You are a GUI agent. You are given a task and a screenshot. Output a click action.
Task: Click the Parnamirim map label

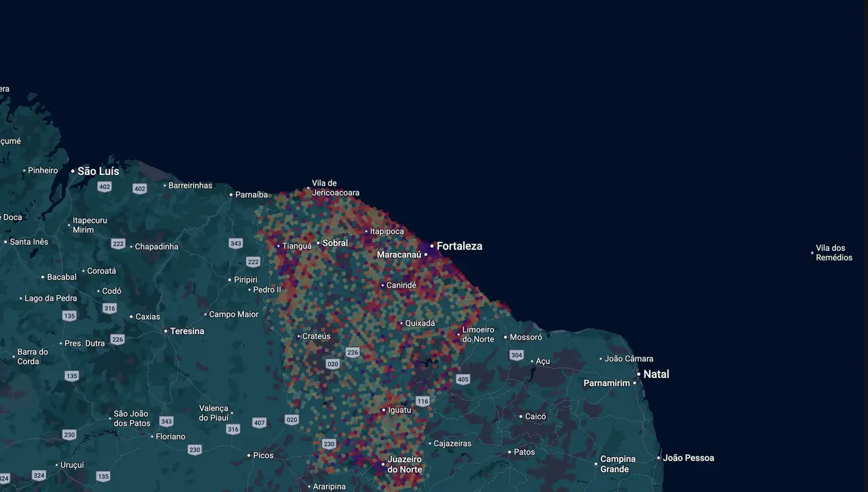607,383
